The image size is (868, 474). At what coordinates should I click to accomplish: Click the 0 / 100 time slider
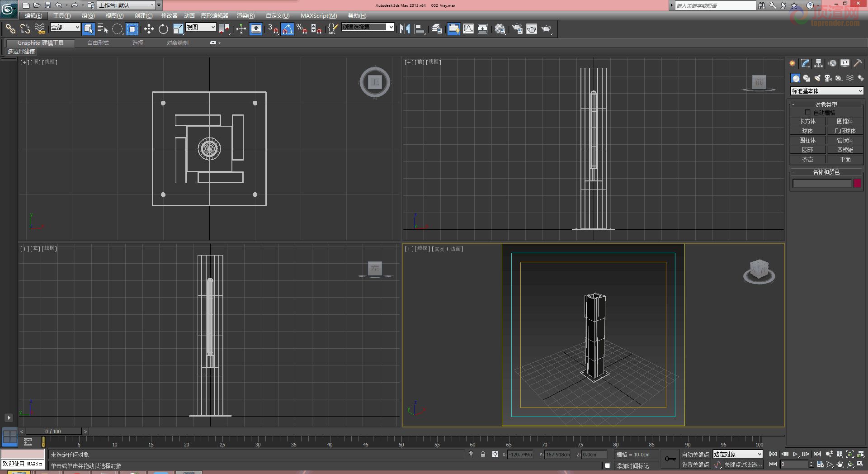point(53,431)
